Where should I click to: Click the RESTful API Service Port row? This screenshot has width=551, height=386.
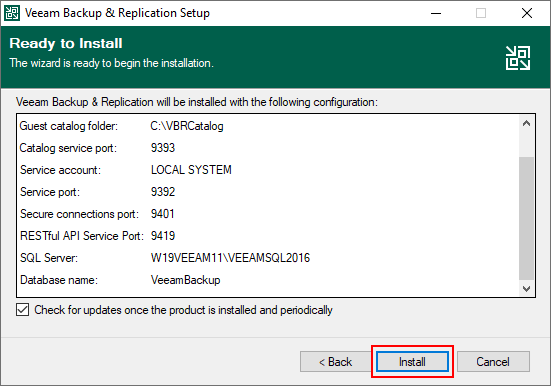(267, 236)
